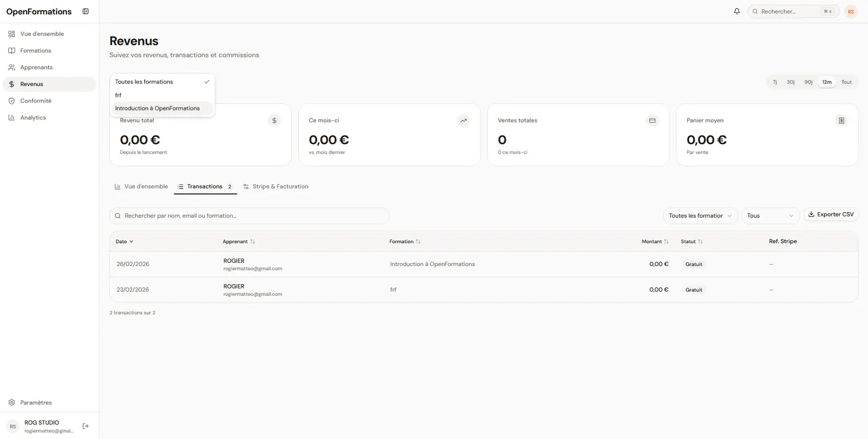
Task: Switch to the Vue d'ensemble tab
Action: click(141, 187)
